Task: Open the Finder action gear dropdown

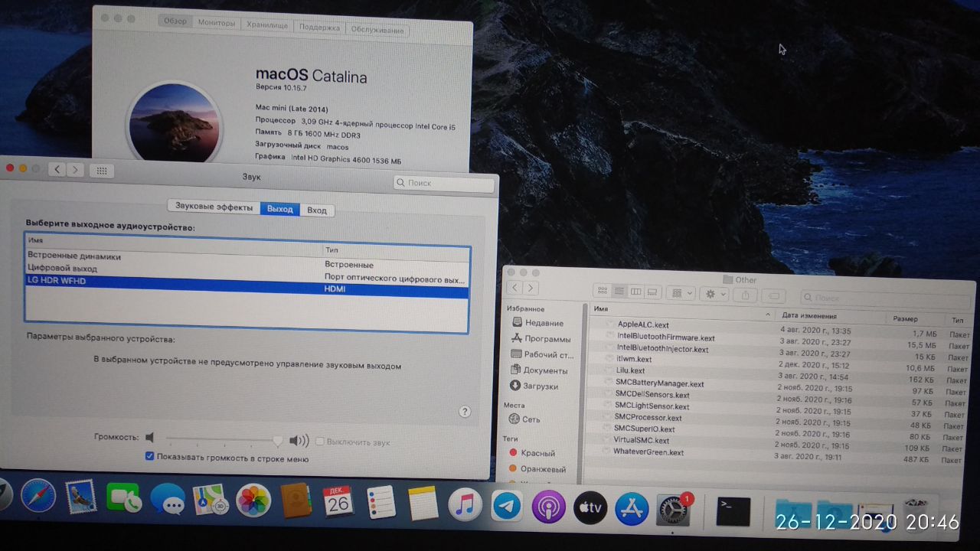Action: (714, 294)
